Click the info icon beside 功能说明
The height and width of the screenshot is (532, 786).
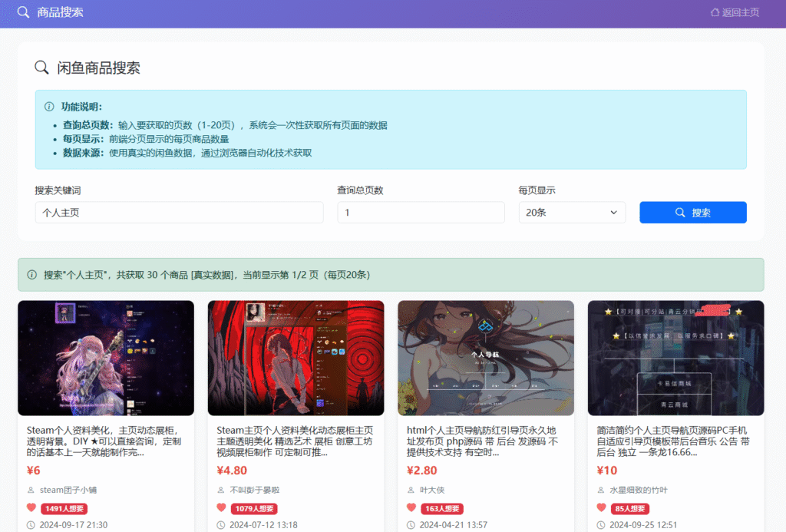point(49,106)
